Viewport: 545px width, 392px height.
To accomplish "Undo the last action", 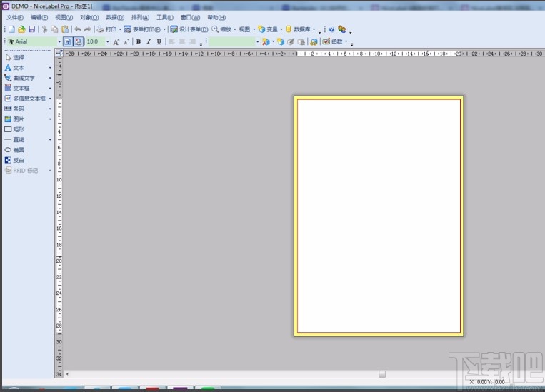I will click(x=78, y=29).
